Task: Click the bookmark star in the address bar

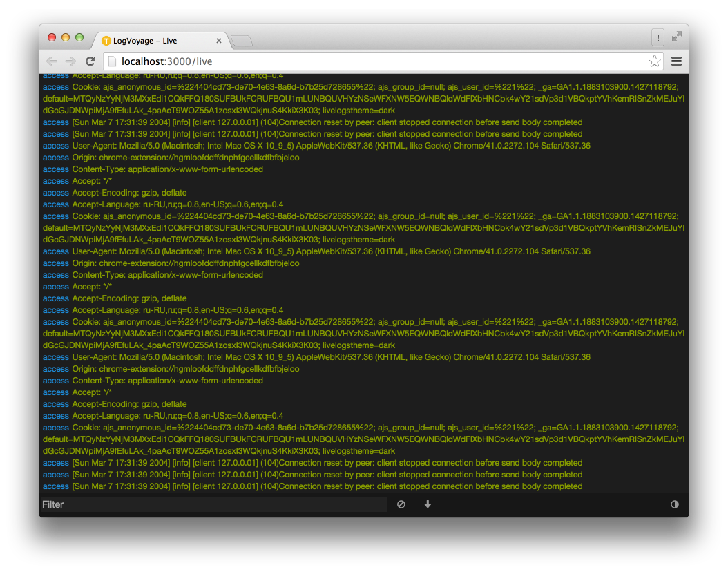Action: [654, 61]
